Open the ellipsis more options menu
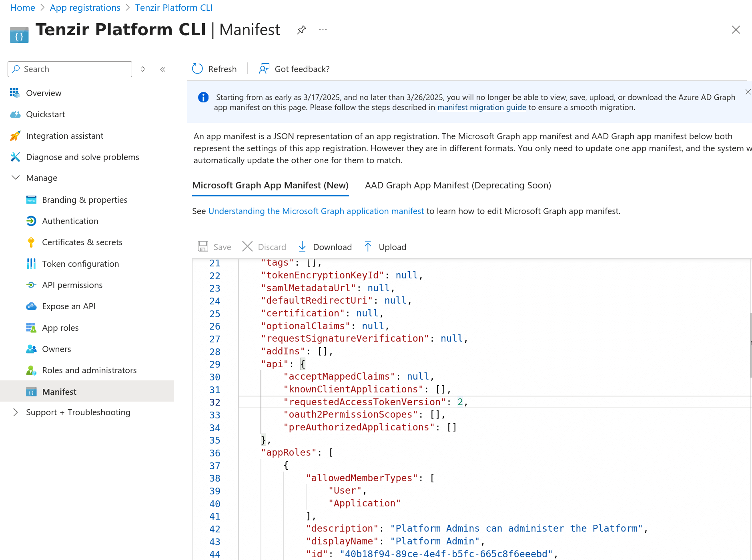Image resolution: width=752 pixels, height=560 pixels. pyautogui.click(x=323, y=30)
